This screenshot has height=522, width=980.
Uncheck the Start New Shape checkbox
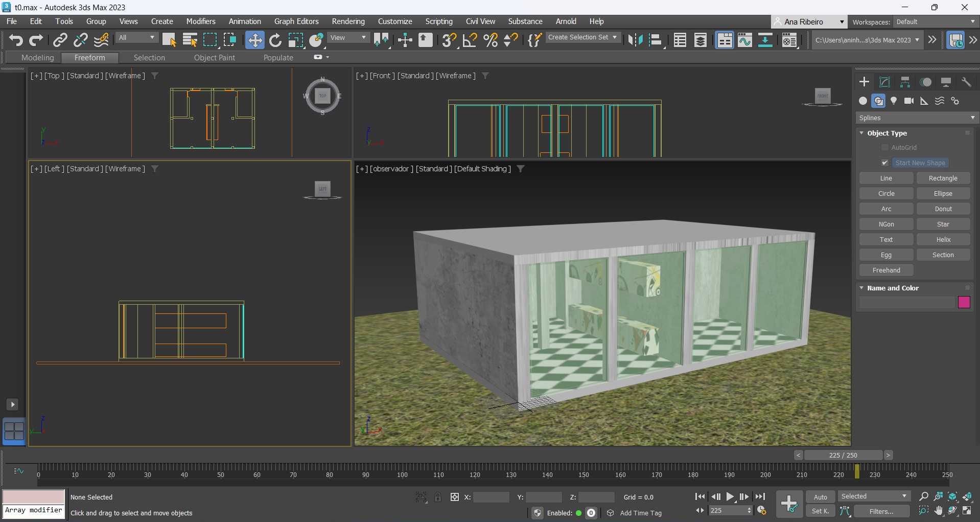(x=885, y=163)
